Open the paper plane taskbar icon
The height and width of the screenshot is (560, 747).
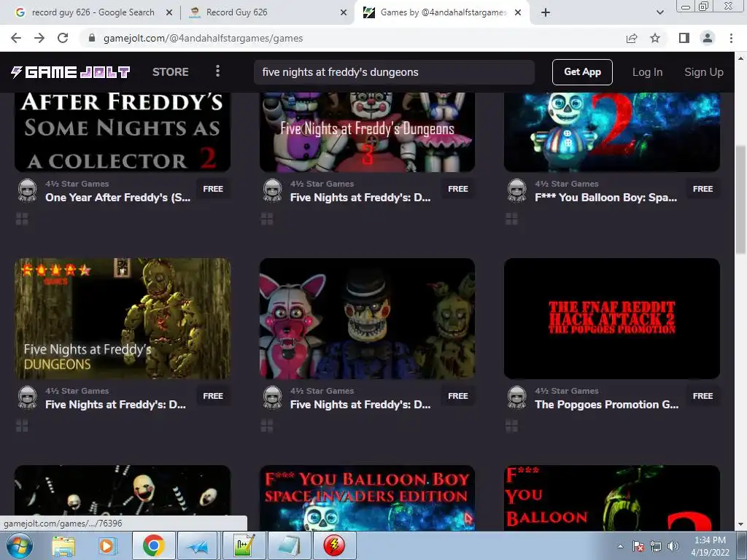click(x=198, y=545)
